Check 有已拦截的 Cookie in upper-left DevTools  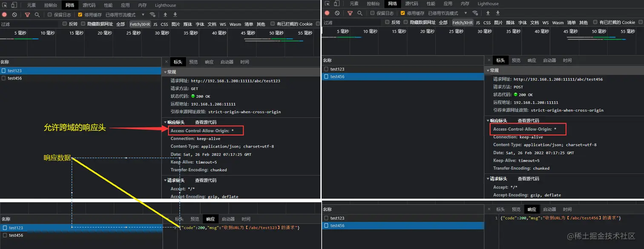coord(273,24)
